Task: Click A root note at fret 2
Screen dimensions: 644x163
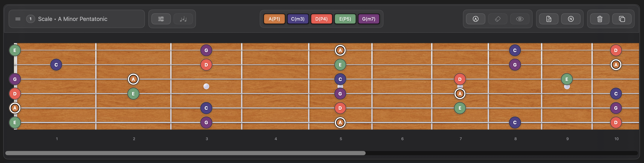Action: click(133, 79)
